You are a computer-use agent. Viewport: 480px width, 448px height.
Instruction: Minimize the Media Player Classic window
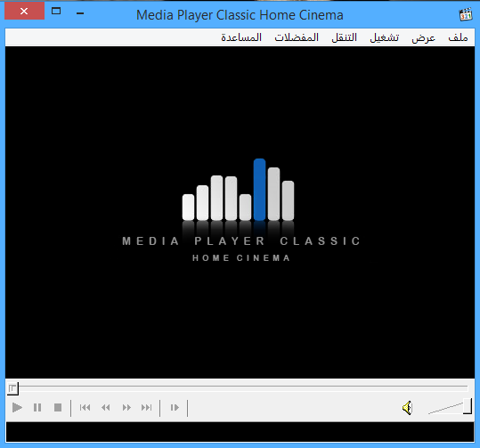pos(80,12)
